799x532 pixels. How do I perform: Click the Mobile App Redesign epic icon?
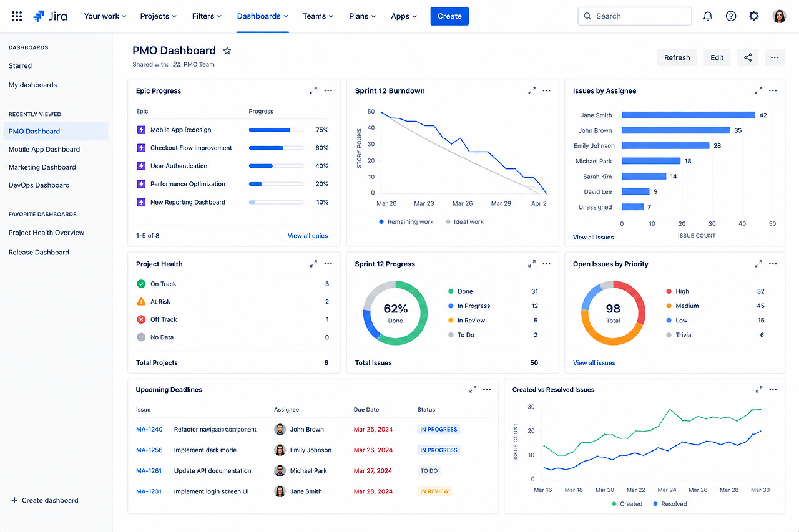pyautogui.click(x=141, y=130)
